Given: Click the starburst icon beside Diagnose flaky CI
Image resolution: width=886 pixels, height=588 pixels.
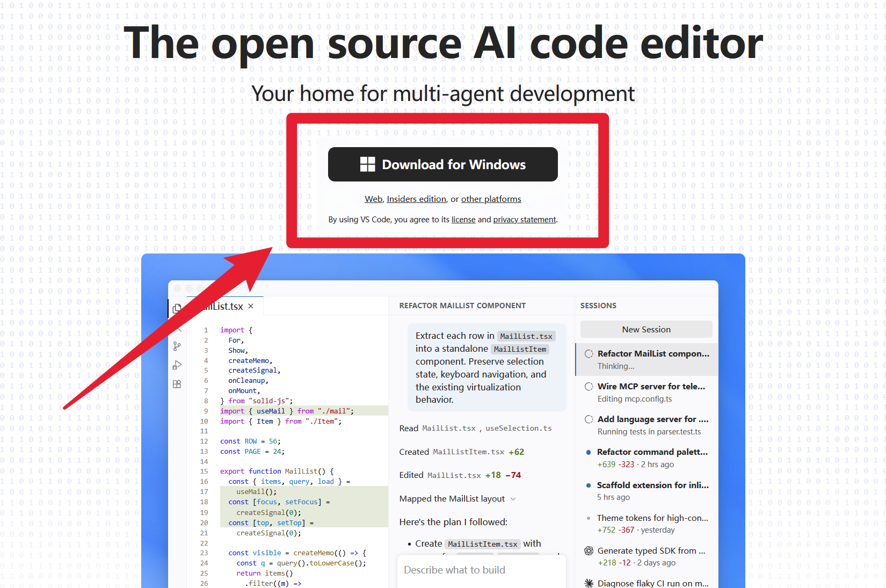Looking at the screenshot, I should [589, 583].
